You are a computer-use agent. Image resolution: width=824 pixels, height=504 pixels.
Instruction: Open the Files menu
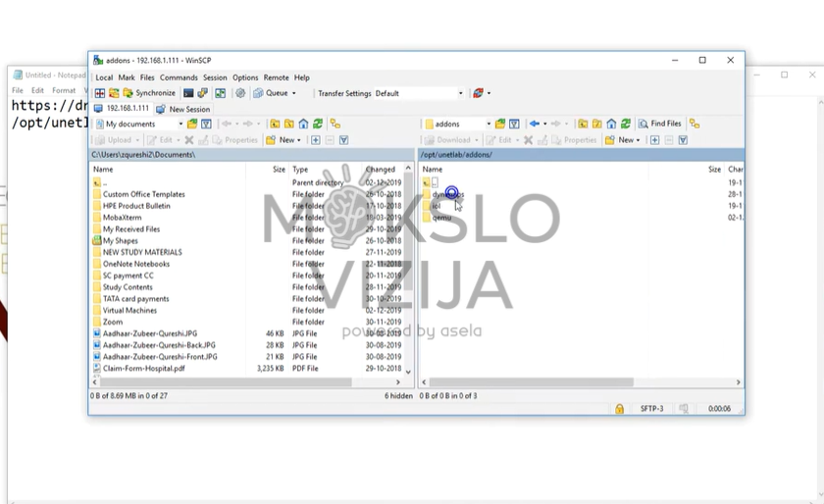147,77
